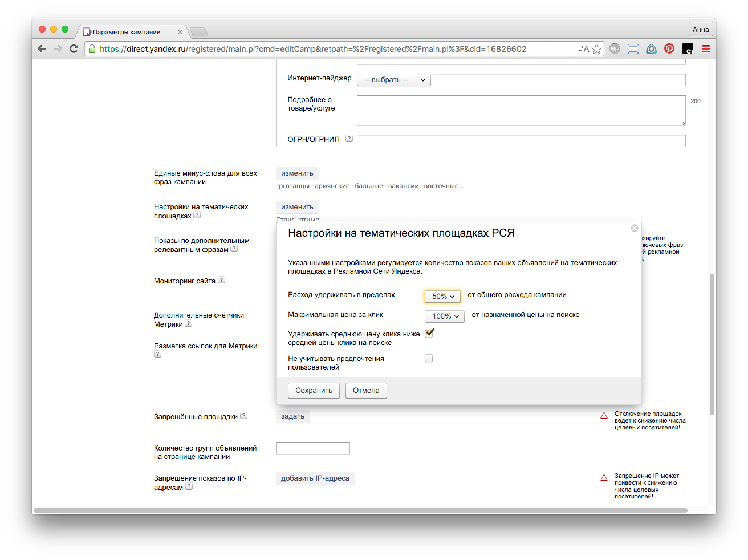The width and height of the screenshot is (748, 560).
Task: Open a new browser tab
Action: coord(198,32)
